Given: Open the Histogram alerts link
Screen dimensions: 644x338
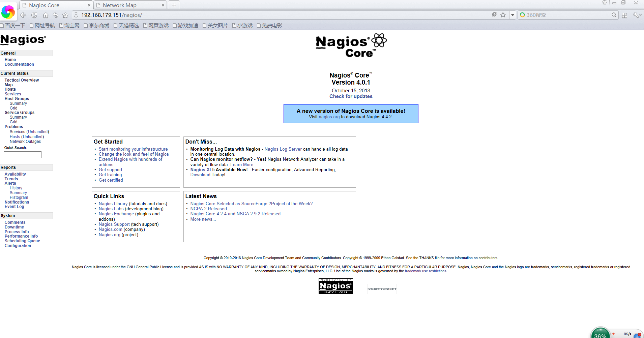Looking at the screenshot, I should [19, 197].
